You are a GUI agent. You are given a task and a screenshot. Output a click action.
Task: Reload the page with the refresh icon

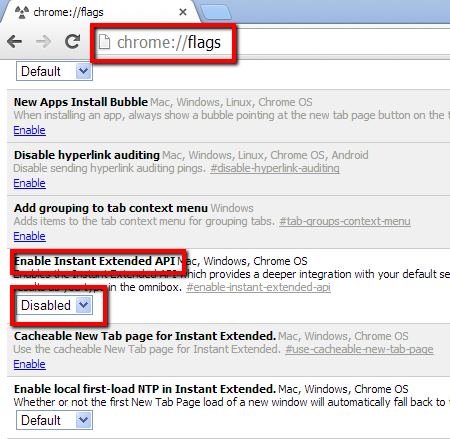[72, 41]
